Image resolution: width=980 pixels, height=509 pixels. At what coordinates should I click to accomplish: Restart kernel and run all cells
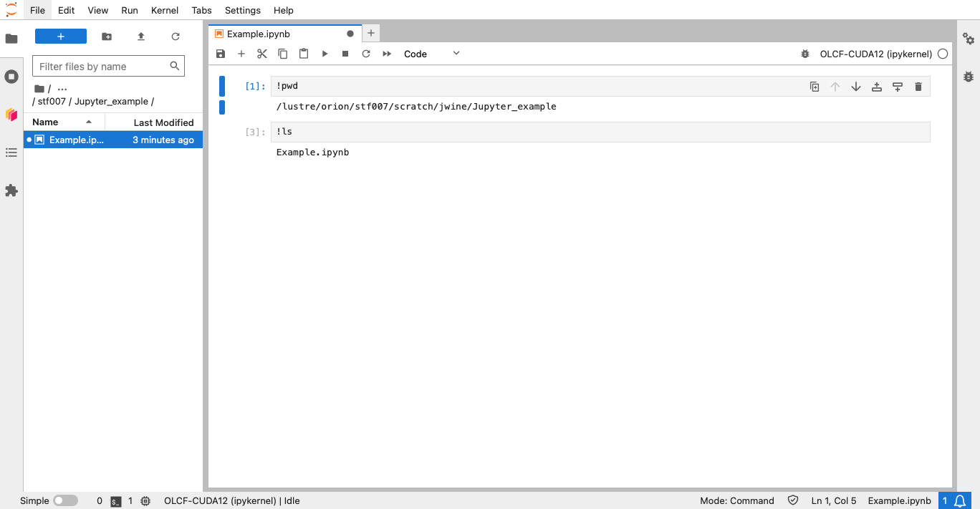[x=387, y=54]
